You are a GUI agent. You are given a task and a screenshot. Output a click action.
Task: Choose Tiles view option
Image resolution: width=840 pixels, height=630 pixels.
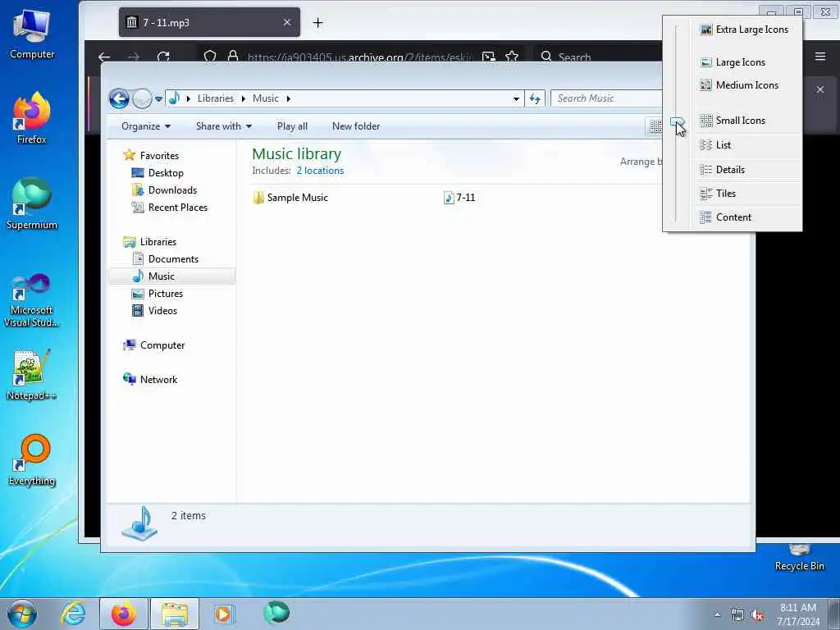click(x=718, y=194)
